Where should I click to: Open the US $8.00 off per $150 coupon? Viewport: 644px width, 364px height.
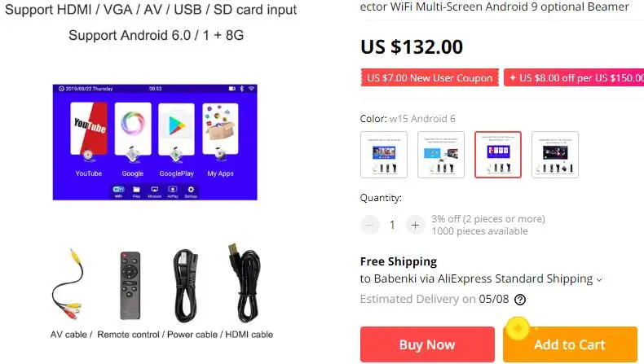point(574,77)
